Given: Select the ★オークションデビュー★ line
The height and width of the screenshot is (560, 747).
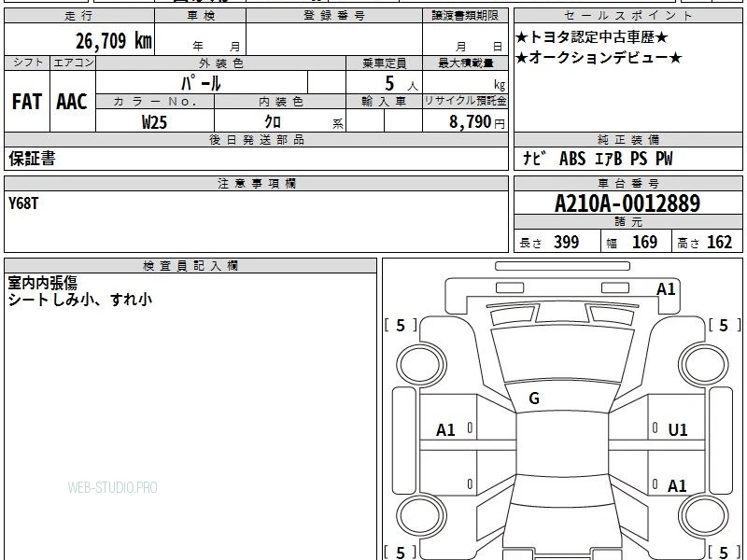Looking at the screenshot, I should (599, 58).
